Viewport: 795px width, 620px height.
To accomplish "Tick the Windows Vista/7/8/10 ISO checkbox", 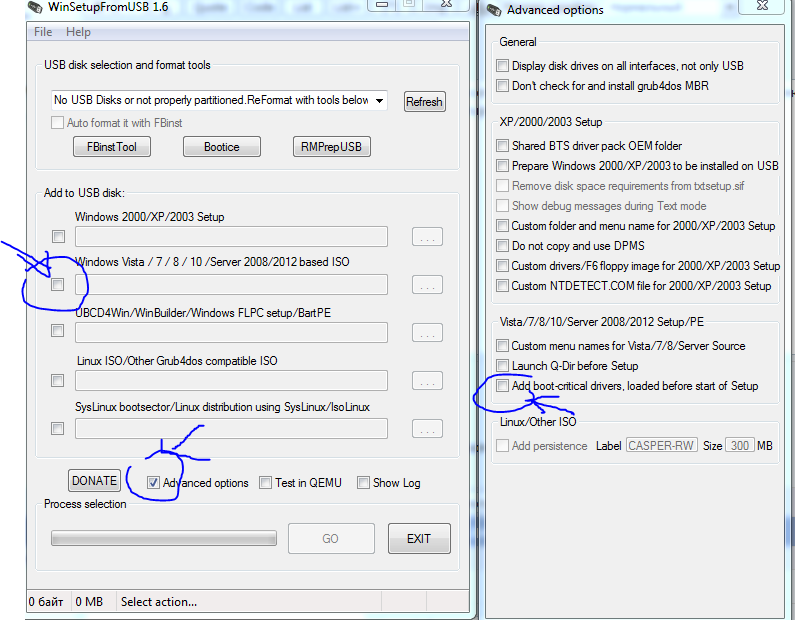I will pyautogui.click(x=58, y=284).
